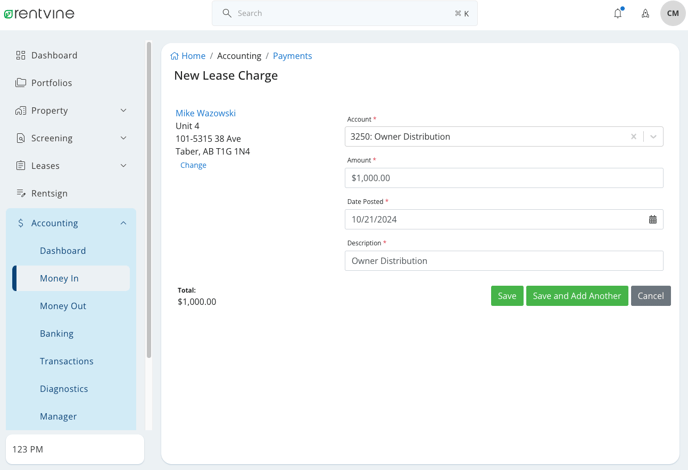Open the notifications bell icon
This screenshot has width=688, height=470.
[x=618, y=13]
